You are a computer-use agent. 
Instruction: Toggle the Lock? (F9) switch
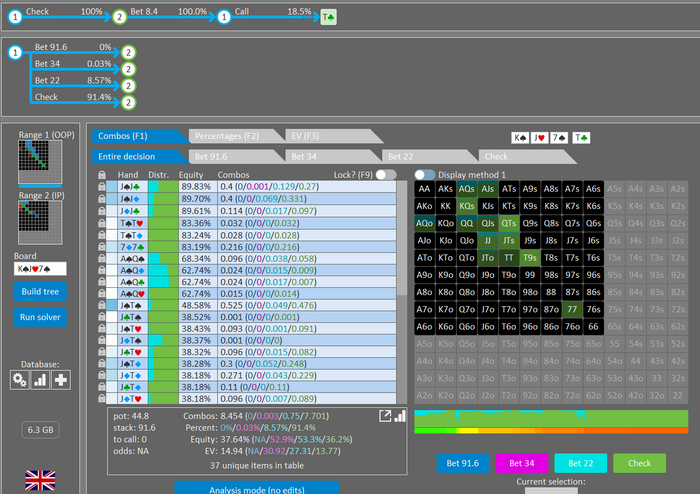pyautogui.click(x=386, y=174)
